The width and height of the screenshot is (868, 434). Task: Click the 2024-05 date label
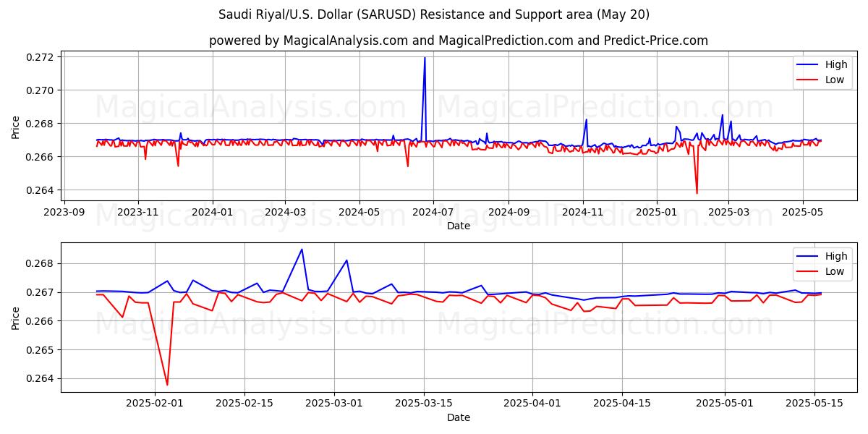(x=359, y=212)
